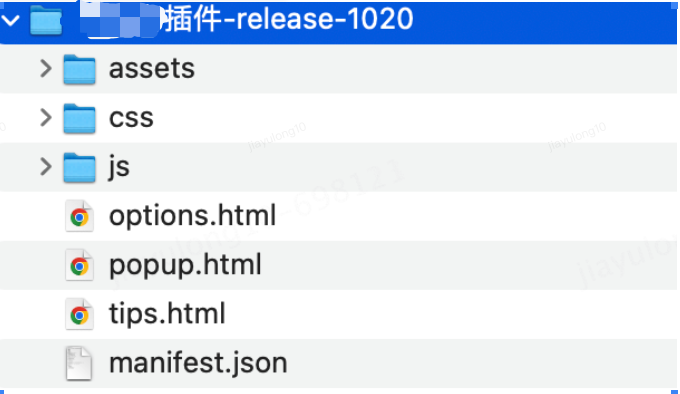Screen dimensions: 680x394
Task: Expand the assets folder chevron
Action: click(x=46, y=68)
